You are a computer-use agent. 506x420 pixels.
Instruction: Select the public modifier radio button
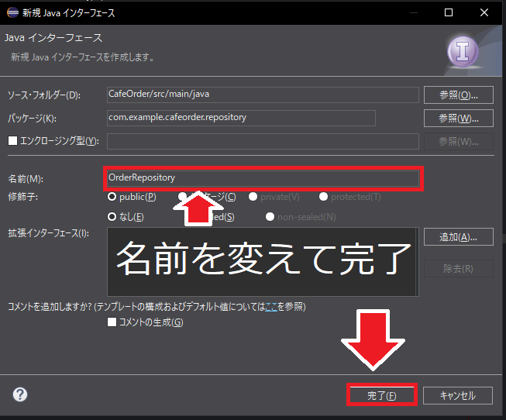click(x=112, y=197)
